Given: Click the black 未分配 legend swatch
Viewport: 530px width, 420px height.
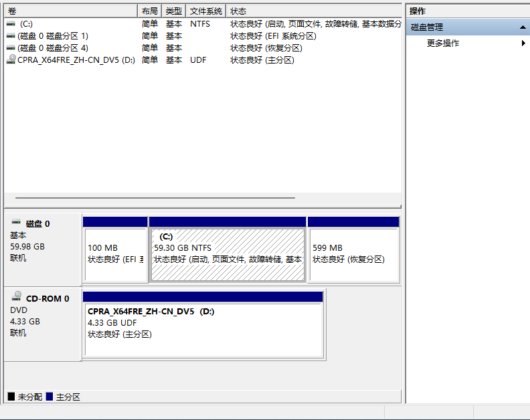Looking at the screenshot, I should [x=11, y=397].
